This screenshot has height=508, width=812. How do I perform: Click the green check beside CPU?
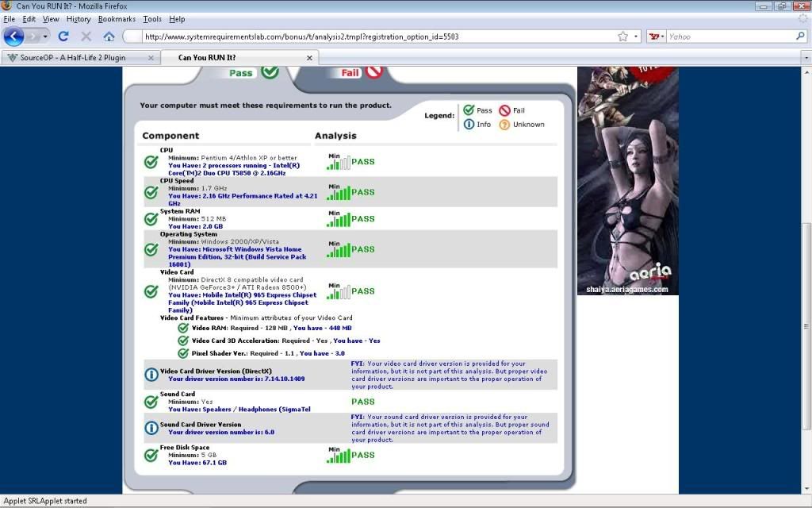(151, 162)
